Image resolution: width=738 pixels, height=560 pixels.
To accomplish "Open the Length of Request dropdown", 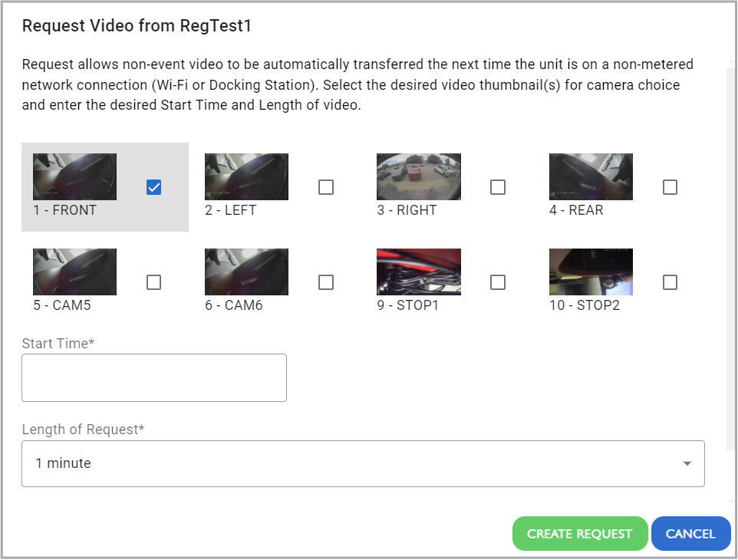I will point(363,463).
